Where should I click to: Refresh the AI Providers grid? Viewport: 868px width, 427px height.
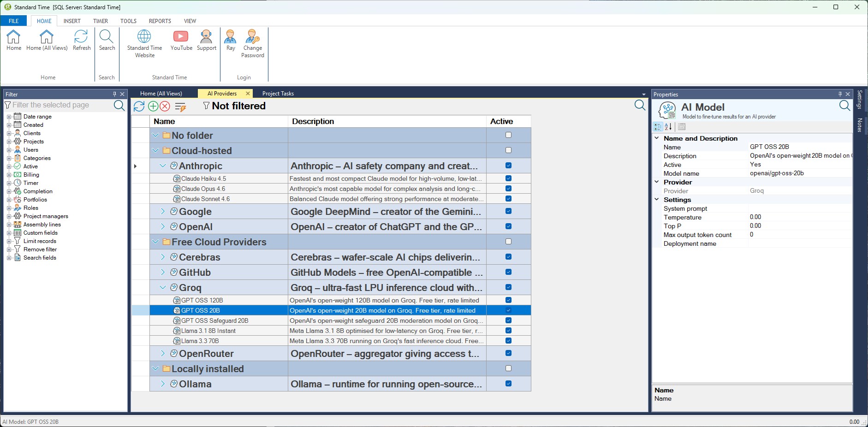[x=139, y=107]
